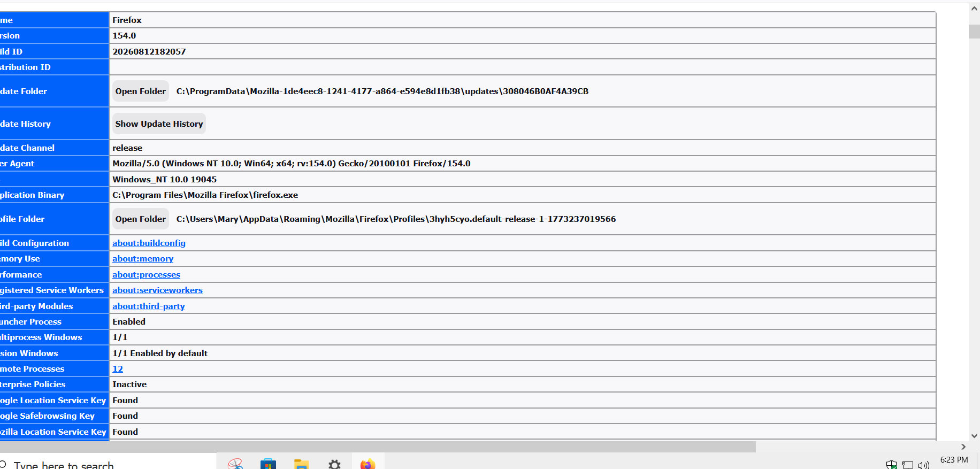Open Settings gear icon in taskbar
Viewport: 980px width, 469px height.
point(335,464)
